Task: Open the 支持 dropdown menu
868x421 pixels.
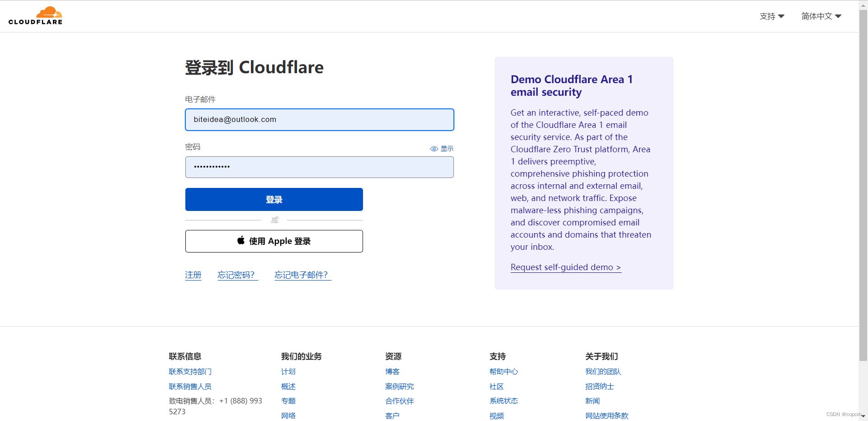Action: tap(772, 16)
